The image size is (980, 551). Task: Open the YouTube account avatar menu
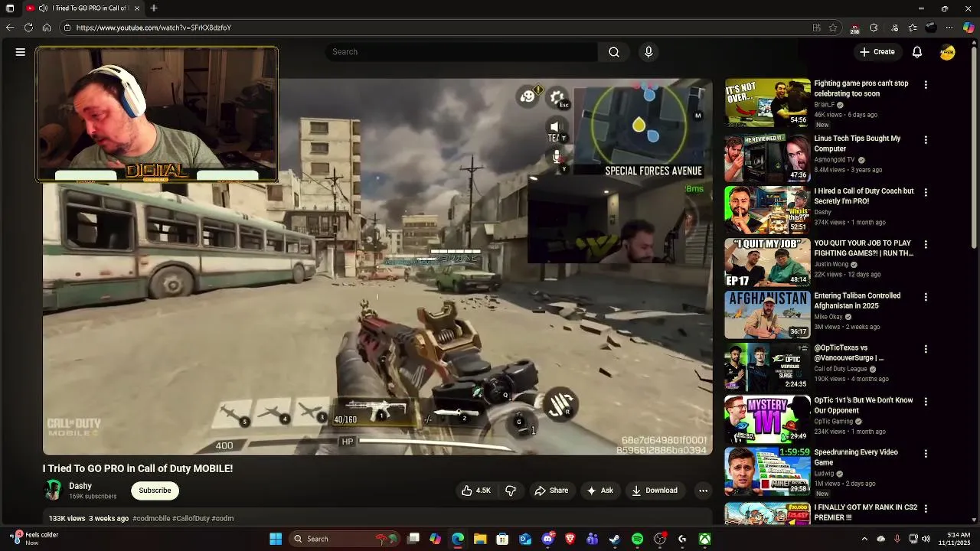point(948,52)
